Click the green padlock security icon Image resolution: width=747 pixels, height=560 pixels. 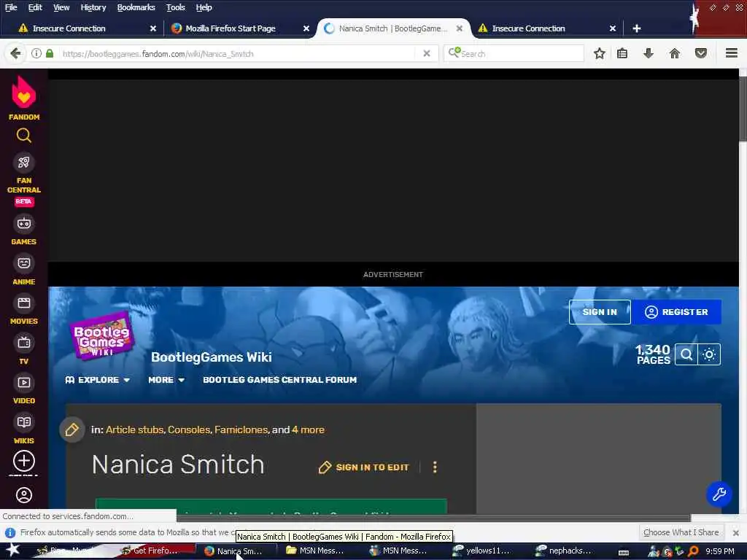click(50, 53)
